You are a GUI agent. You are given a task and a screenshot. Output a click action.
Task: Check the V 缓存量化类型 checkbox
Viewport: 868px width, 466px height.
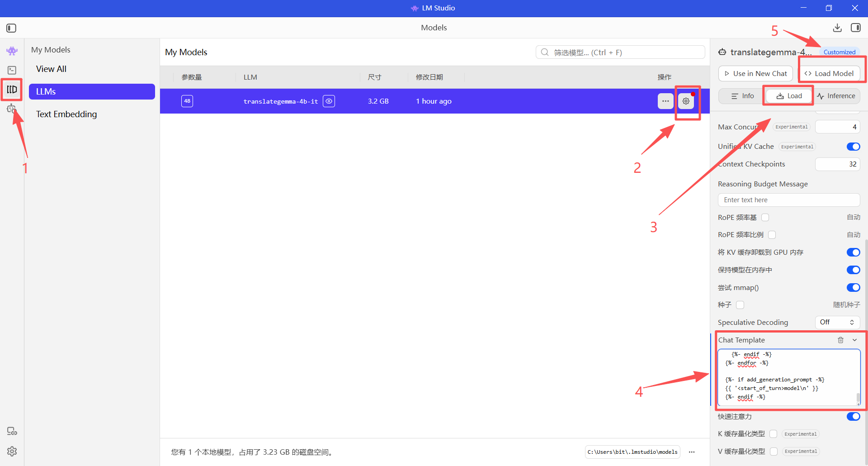tap(774, 452)
